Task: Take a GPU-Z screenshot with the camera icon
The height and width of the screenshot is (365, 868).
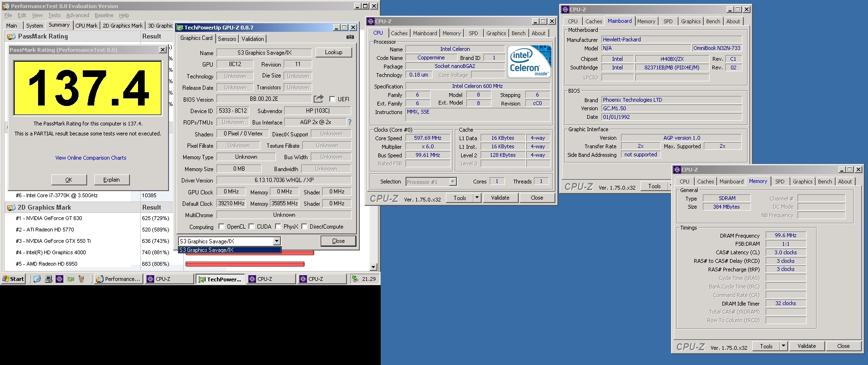Action: [350, 37]
